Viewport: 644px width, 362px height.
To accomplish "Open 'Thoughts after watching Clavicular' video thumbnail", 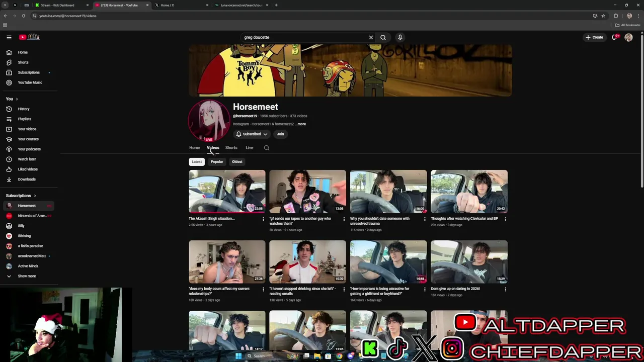I will tap(469, 192).
